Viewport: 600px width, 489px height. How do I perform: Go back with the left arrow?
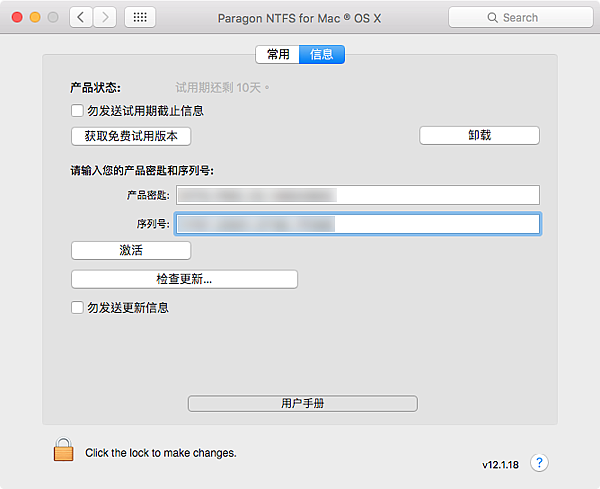click(x=81, y=17)
